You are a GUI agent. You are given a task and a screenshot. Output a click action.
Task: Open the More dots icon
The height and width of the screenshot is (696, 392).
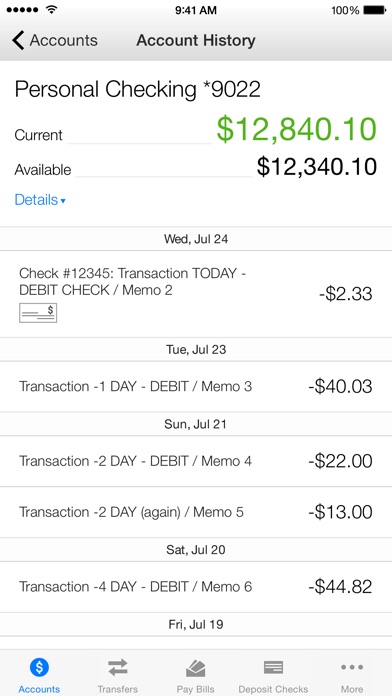click(352, 667)
